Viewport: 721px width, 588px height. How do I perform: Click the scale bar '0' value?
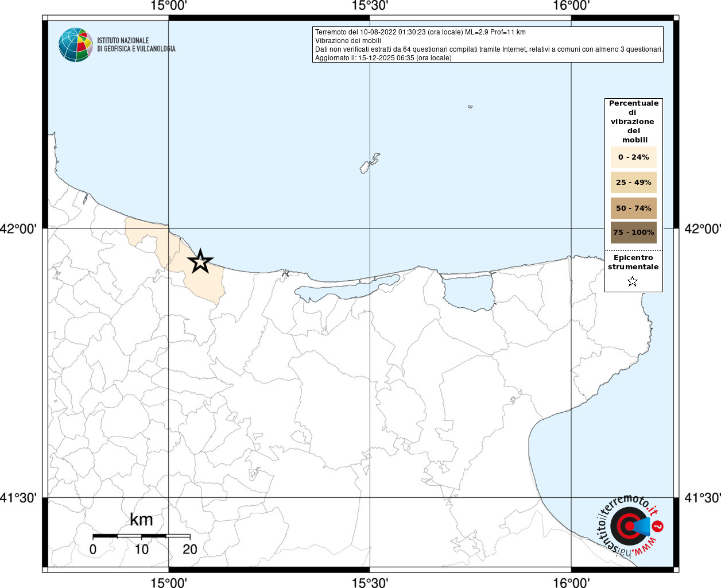point(93,550)
